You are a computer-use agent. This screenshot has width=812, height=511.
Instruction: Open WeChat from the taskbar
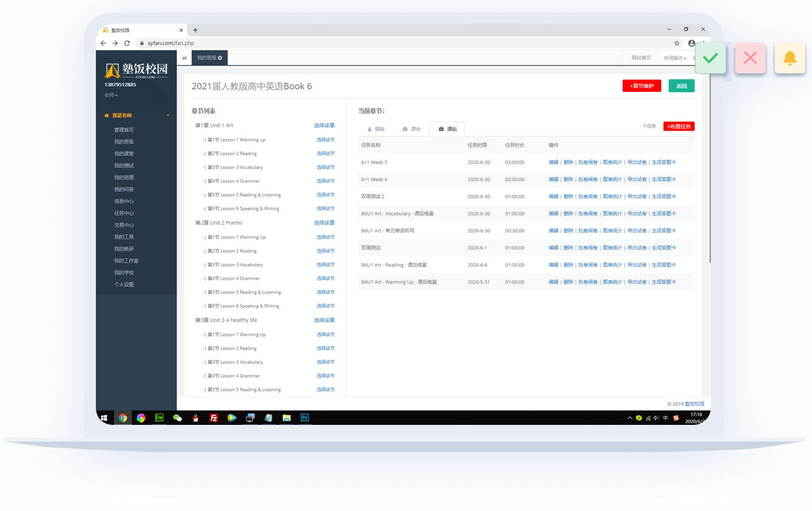click(177, 418)
